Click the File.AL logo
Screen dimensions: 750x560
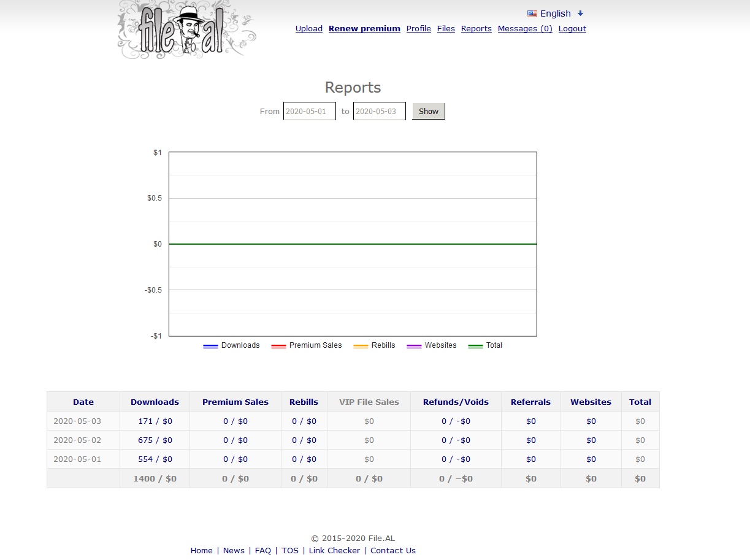(186, 29)
